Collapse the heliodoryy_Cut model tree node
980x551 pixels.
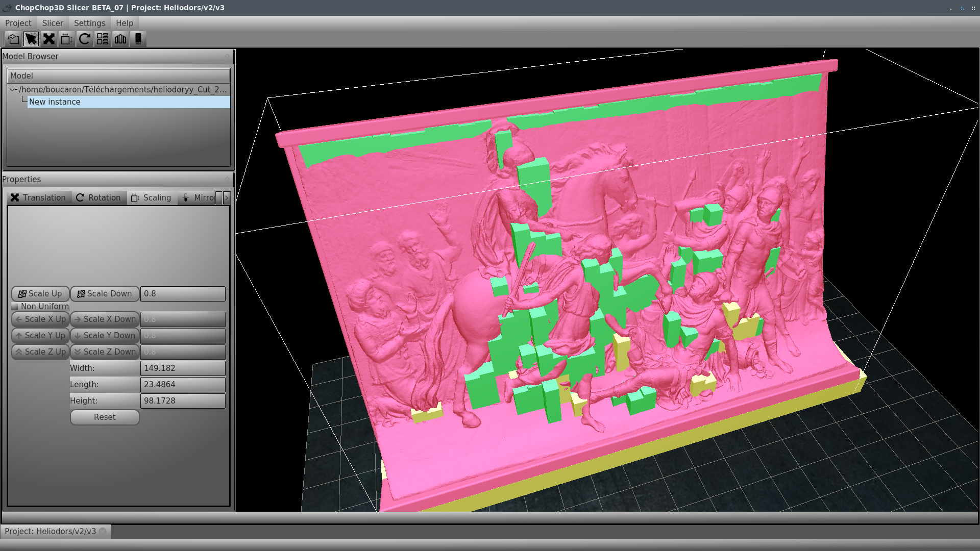point(13,89)
